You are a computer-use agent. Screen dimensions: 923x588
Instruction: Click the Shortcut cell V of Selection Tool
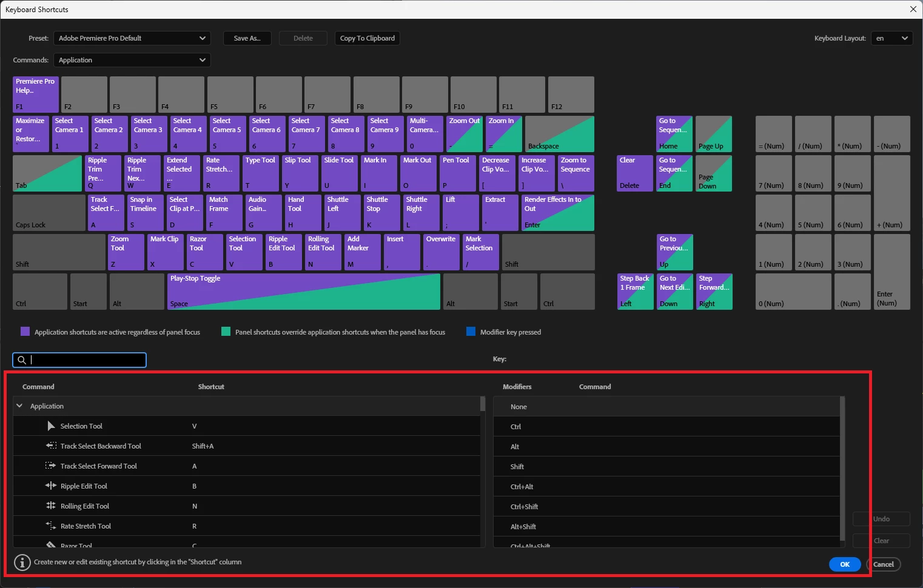pyautogui.click(x=195, y=426)
